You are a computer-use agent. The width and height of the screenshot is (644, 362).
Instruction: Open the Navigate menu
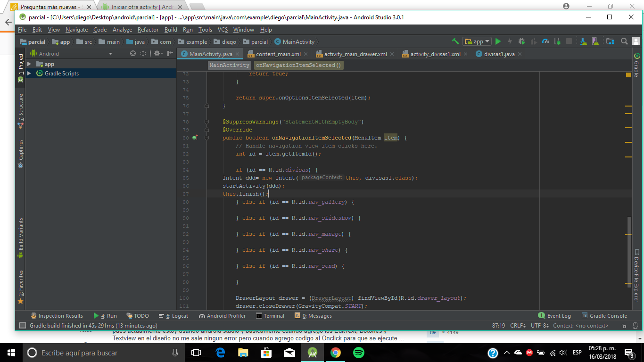tap(76, 29)
